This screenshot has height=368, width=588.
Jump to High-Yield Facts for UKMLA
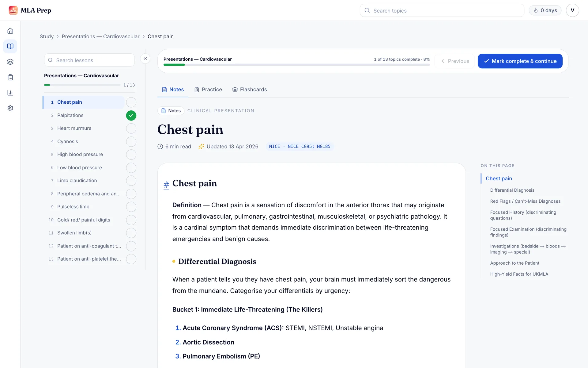(x=519, y=274)
